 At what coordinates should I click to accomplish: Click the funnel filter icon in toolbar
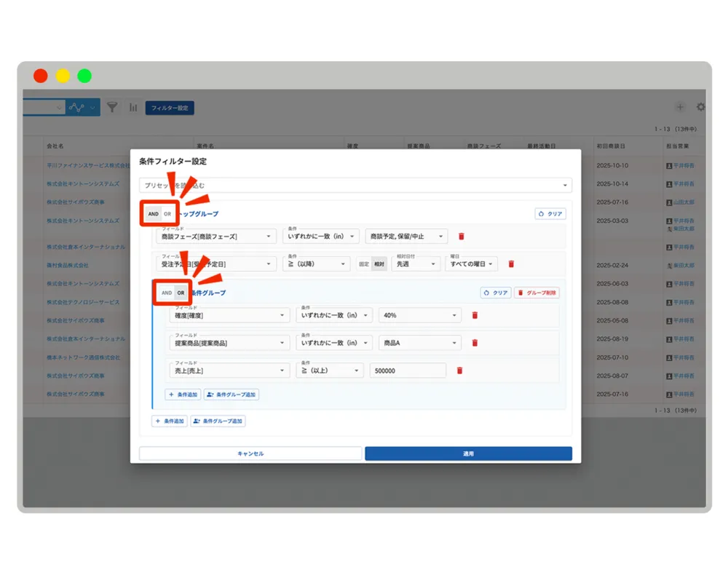coord(112,108)
